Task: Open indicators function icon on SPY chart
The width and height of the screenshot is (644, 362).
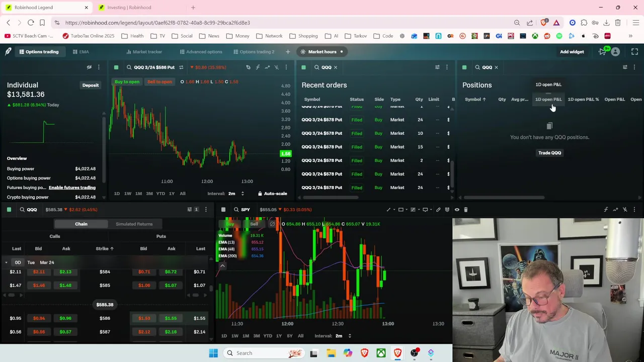Action: pyautogui.click(x=606, y=210)
